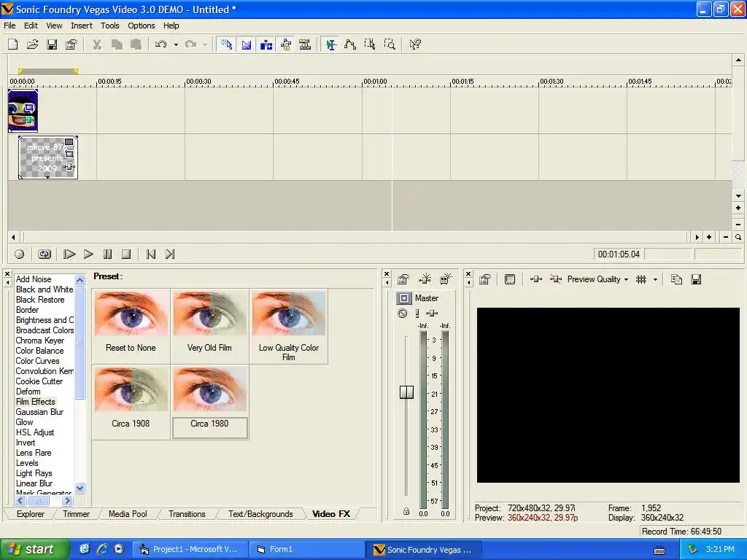This screenshot has height=560, width=747.
Task: Toggle automatic crossfades button
Action: coord(247,44)
